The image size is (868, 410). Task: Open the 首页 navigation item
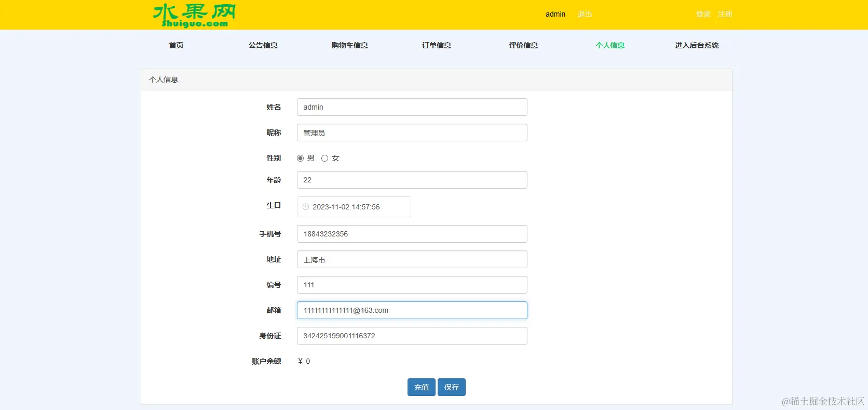coord(176,45)
